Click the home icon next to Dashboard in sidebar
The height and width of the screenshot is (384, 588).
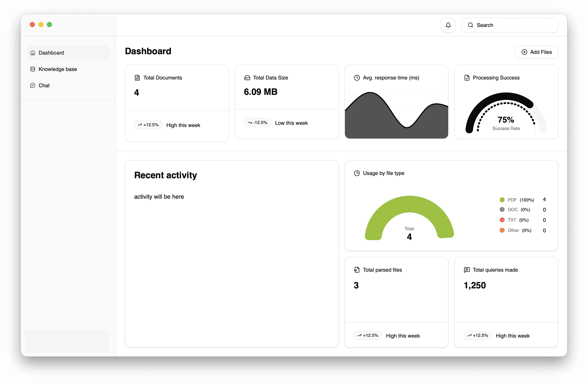[x=33, y=53]
